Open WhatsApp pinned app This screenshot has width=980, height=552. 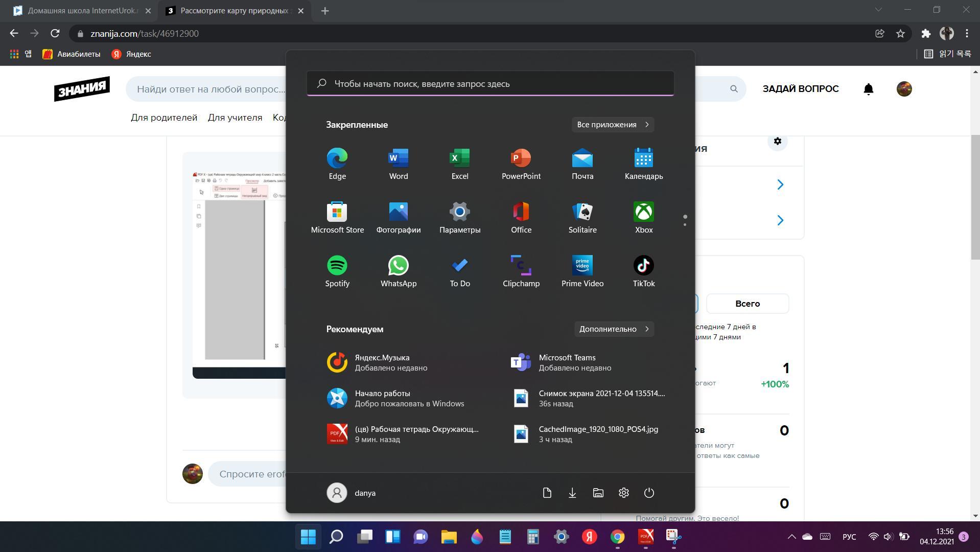pos(399,271)
